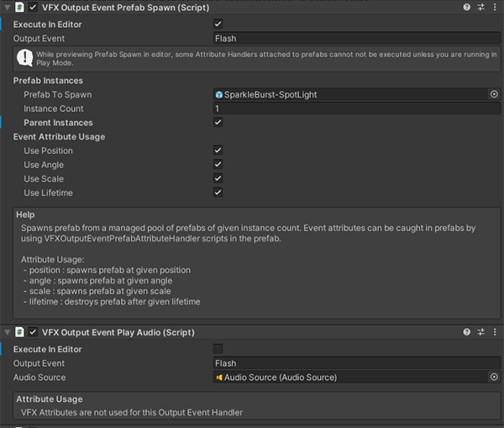Screen dimensions: 504x428
Task: Open Play Audio component context menu
Action: [494, 332]
